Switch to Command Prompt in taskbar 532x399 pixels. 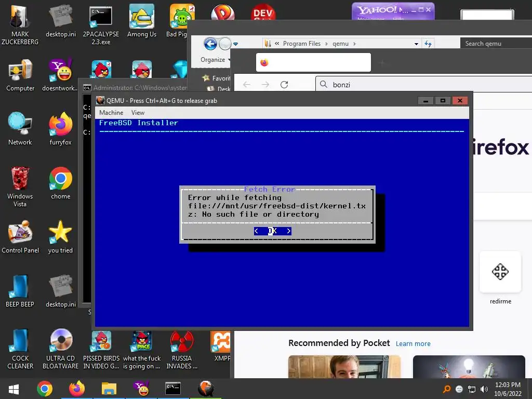173,389
